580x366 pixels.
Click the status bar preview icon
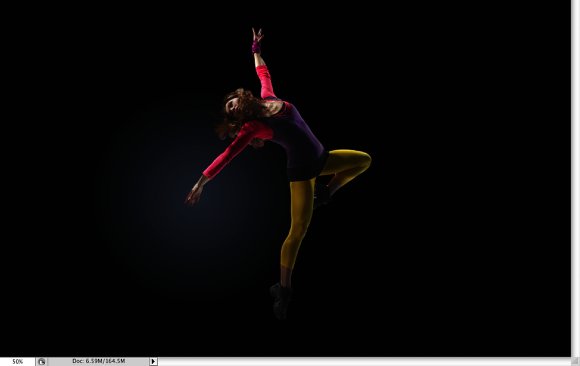[41, 362]
